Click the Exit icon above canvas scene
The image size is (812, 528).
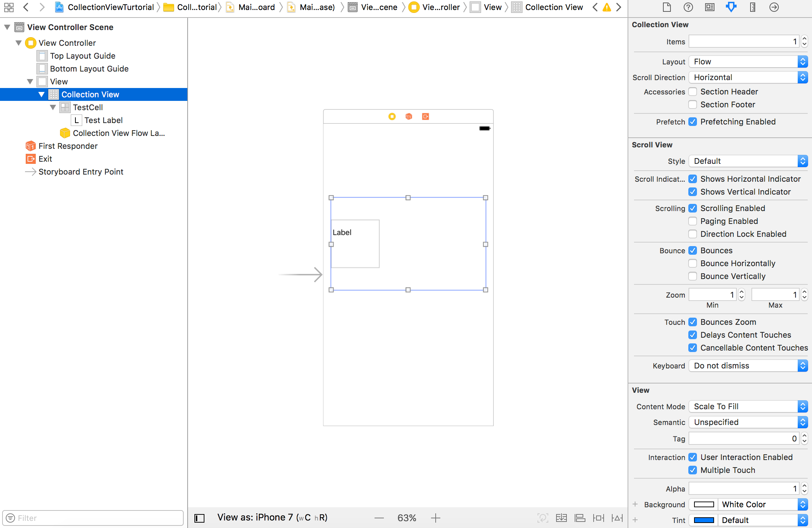(425, 117)
